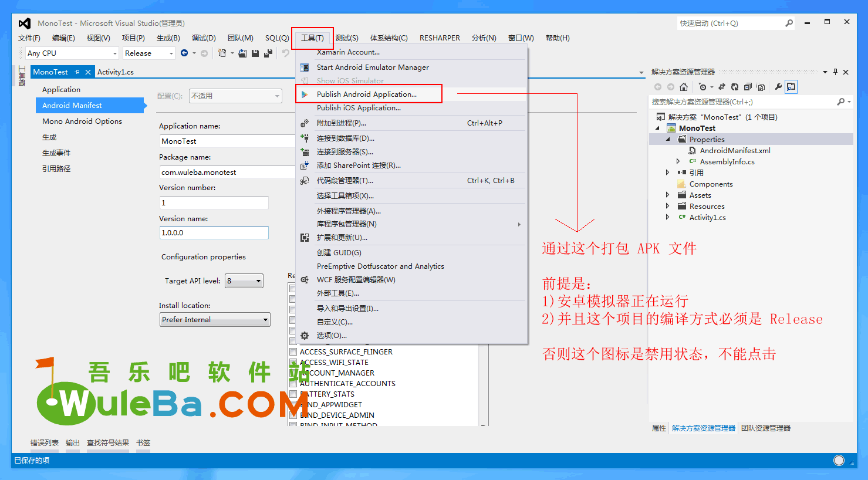This screenshot has height=480, width=868.
Task: Open the 生成(B) menu
Action: click(168, 38)
